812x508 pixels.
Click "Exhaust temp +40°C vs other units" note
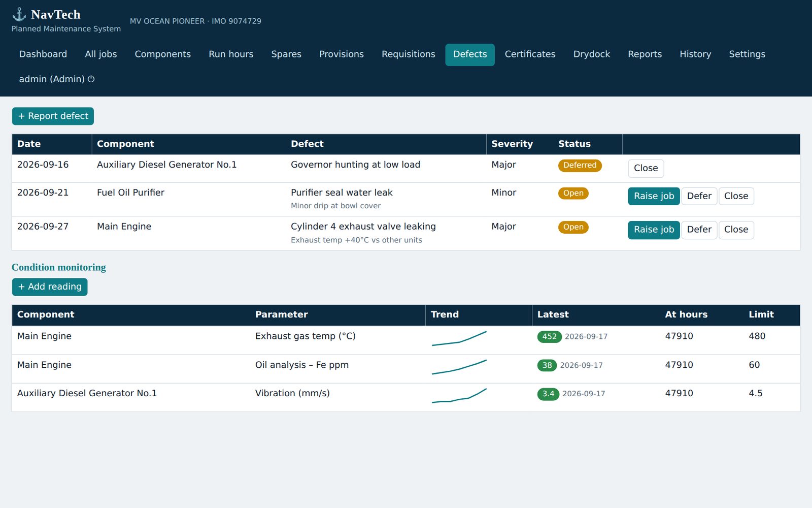pyautogui.click(x=356, y=240)
